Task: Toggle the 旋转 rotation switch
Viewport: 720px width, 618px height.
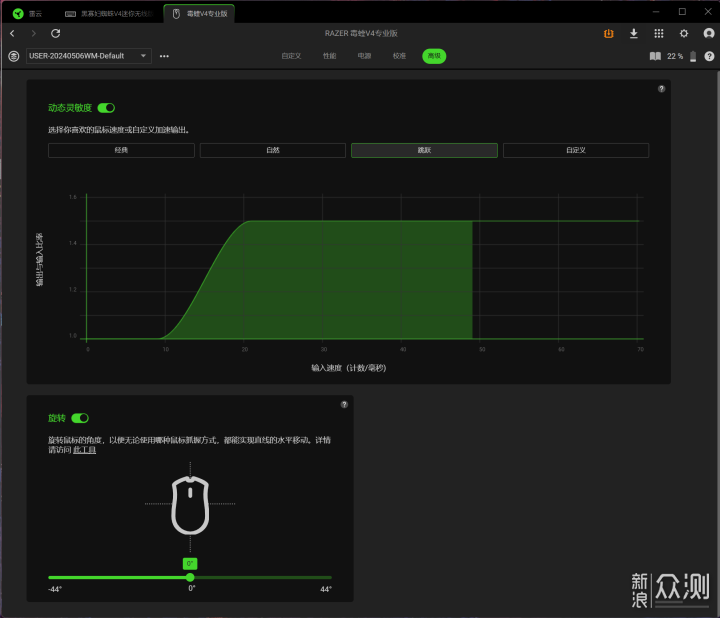Action: pyautogui.click(x=80, y=418)
